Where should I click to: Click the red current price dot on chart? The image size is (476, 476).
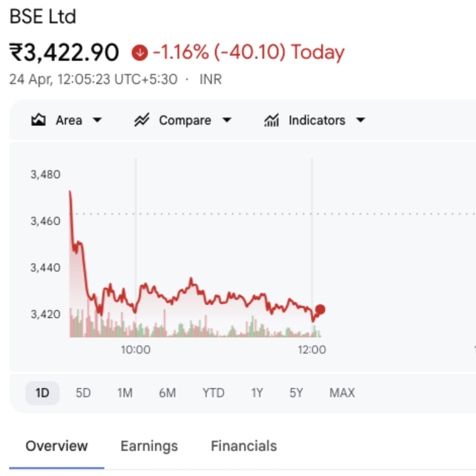(x=320, y=309)
